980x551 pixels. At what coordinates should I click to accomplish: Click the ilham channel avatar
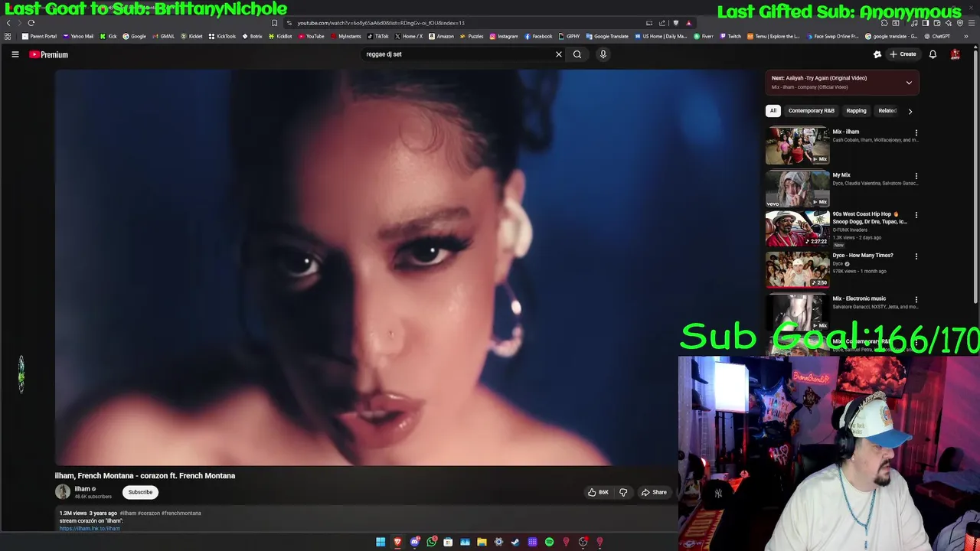(x=63, y=492)
